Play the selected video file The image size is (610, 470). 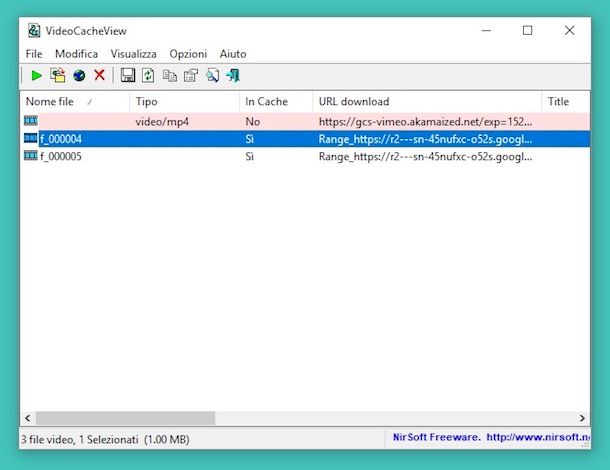click(x=37, y=75)
